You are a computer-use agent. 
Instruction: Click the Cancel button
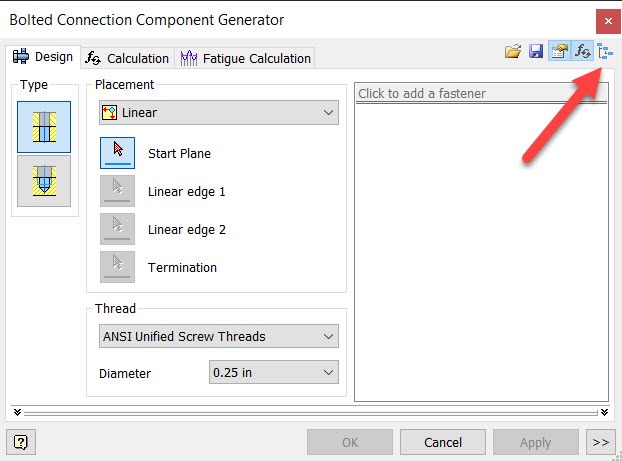[443, 442]
